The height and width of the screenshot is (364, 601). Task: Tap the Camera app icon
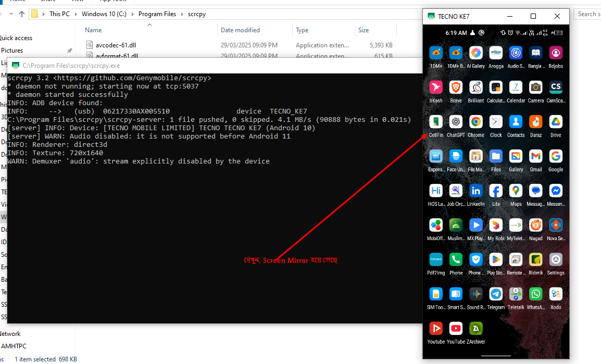click(535, 87)
